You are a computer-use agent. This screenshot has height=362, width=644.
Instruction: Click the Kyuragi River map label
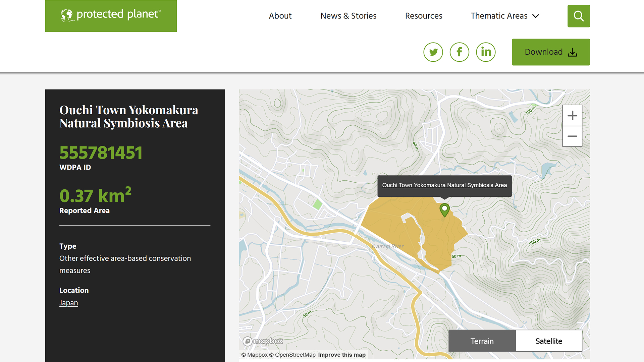pyautogui.click(x=388, y=246)
